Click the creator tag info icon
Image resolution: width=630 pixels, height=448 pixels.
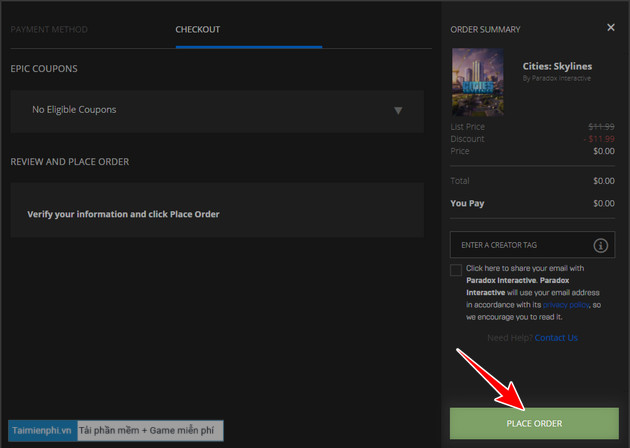(601, 245)
